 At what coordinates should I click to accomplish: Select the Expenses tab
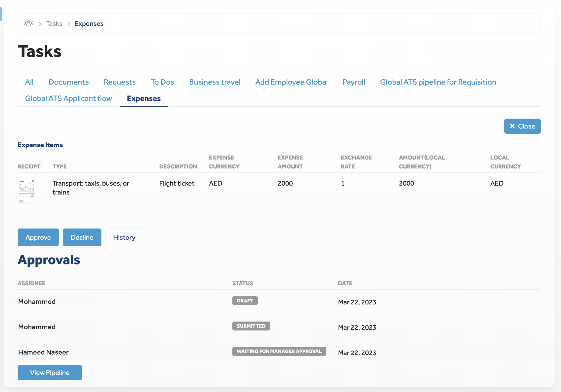click(144, 98)
